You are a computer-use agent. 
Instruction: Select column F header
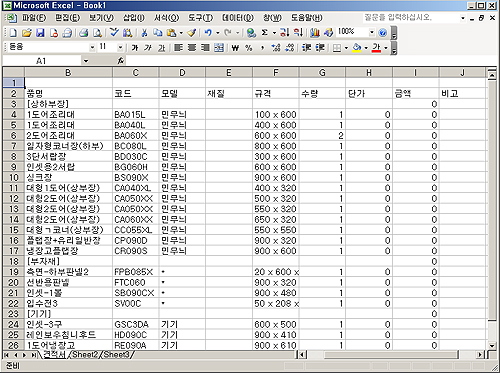click(276, 73)
